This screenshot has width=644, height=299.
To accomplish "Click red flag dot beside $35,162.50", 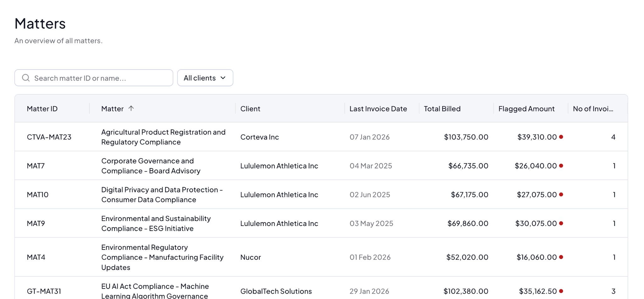I will click(561, 291).
